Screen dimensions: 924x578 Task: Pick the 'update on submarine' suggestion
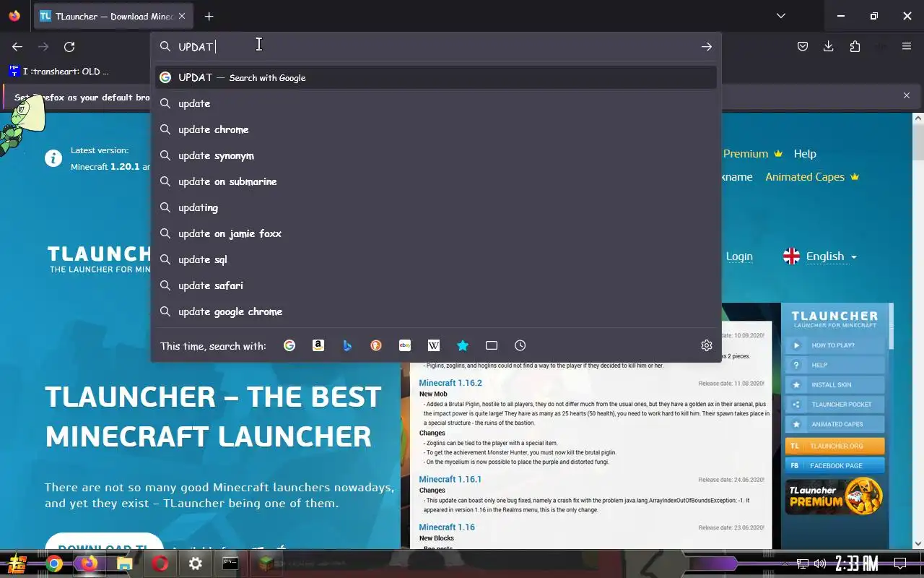pos(436,181)
